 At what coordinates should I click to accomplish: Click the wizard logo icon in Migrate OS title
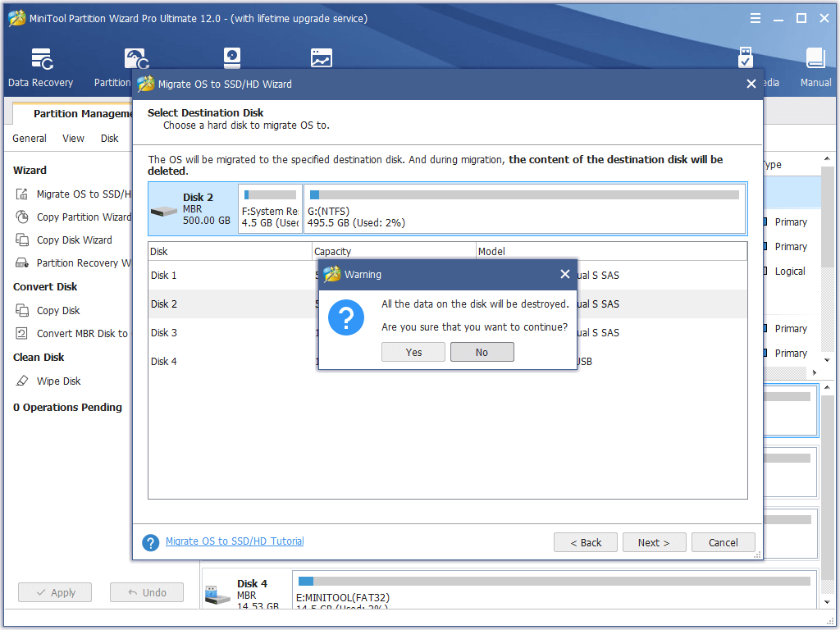pyautogui.click(x=145, y=84)
